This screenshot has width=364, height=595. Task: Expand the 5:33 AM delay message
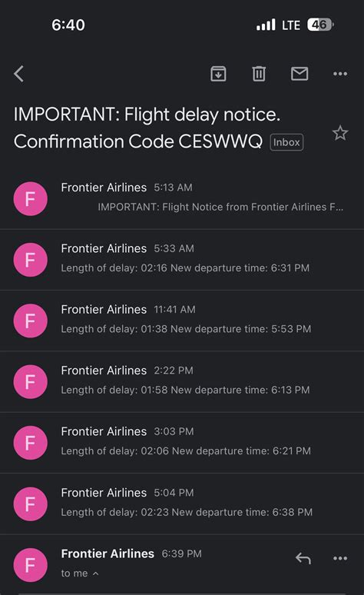tap(182, 260)
